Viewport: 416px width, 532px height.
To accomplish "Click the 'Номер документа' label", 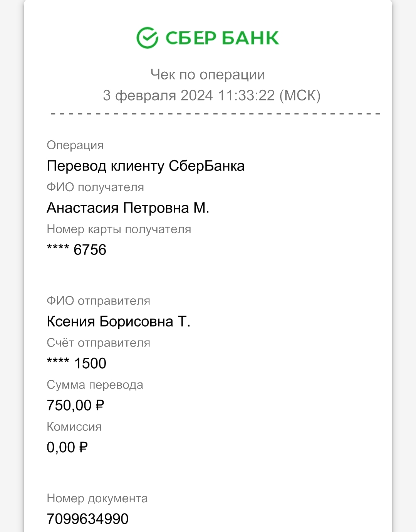I will tap(97, 498).
